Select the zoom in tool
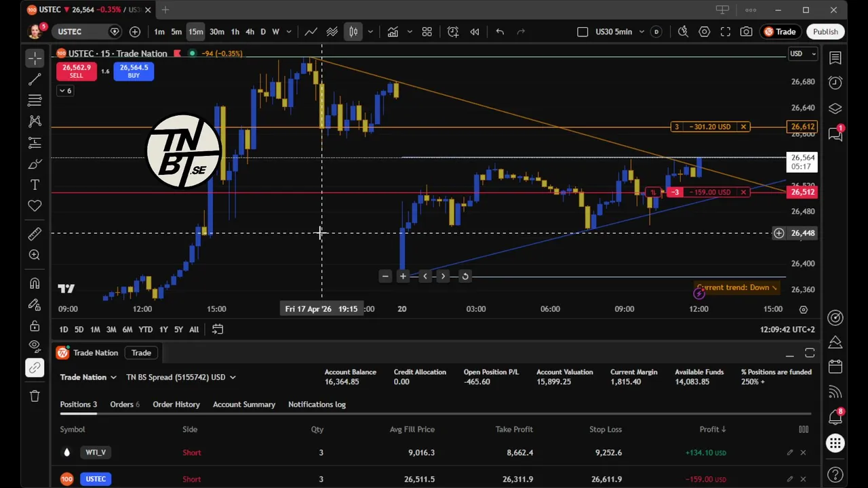The width and height of the screenshot is (868, 488). tap(35, 255)
